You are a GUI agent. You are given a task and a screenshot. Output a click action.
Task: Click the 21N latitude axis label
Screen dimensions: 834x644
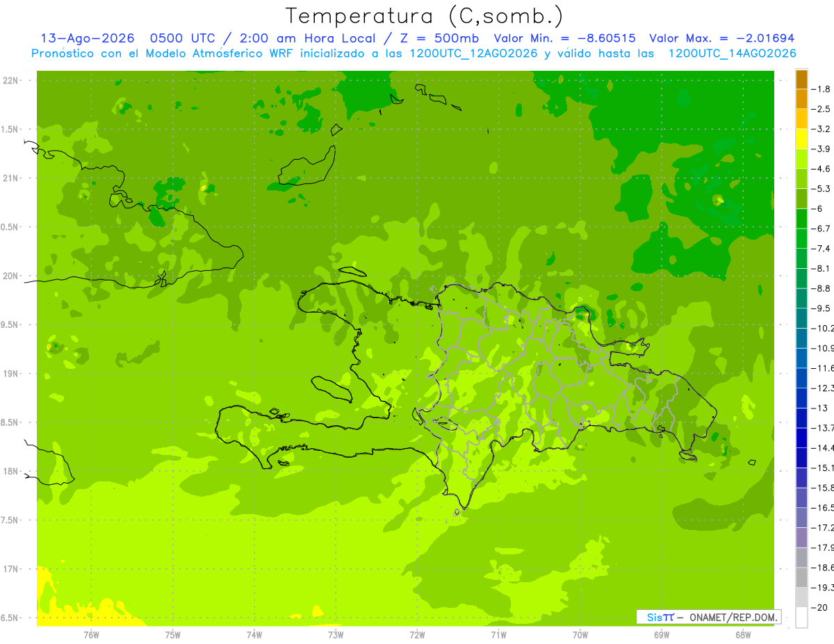click(10, 179)
